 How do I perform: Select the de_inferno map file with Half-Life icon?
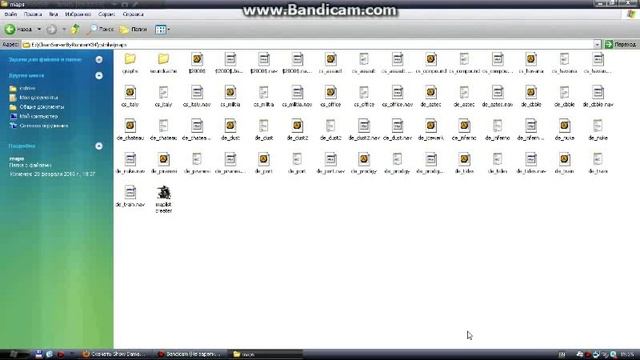point(464,130)
